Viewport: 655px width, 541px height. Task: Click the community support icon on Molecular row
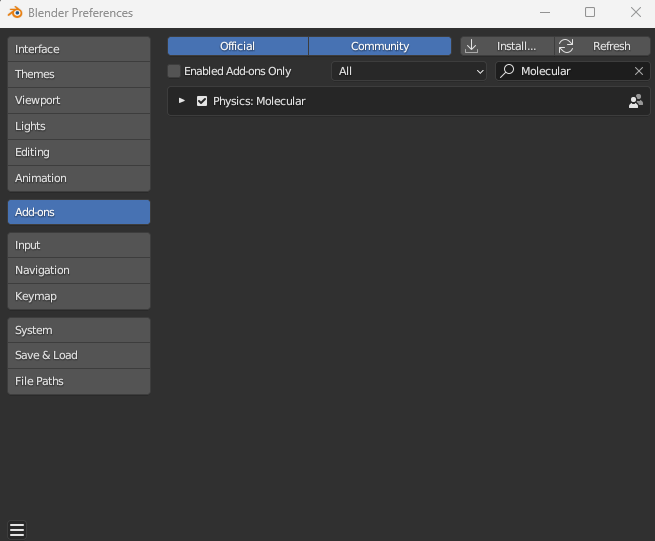click(636, 101)
